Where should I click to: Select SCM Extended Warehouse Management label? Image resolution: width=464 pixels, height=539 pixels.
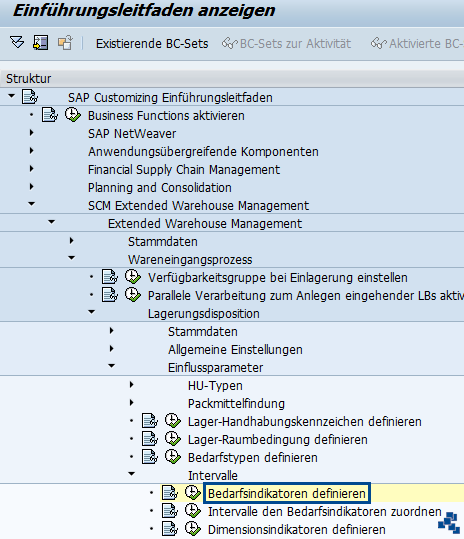point(198,206)
